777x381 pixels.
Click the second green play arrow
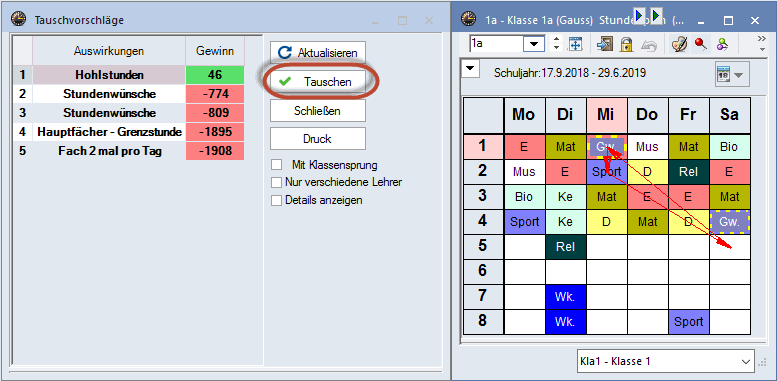[656, 15]
